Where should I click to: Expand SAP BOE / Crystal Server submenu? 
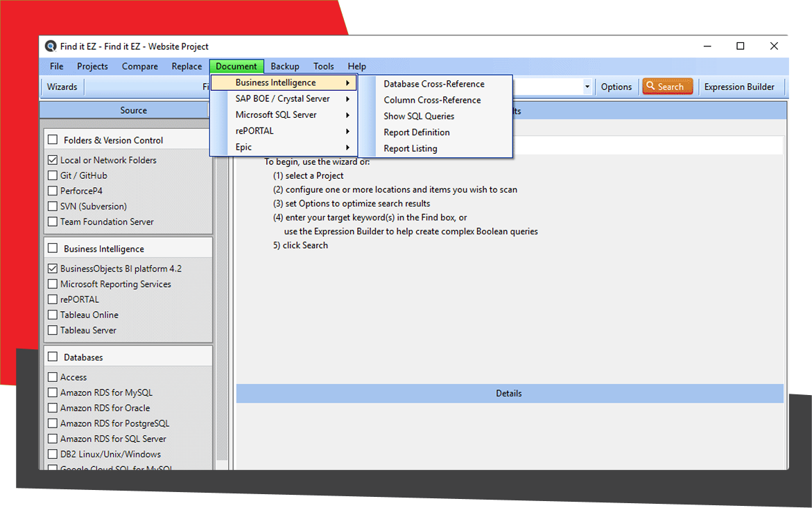[x=284, y=99]
